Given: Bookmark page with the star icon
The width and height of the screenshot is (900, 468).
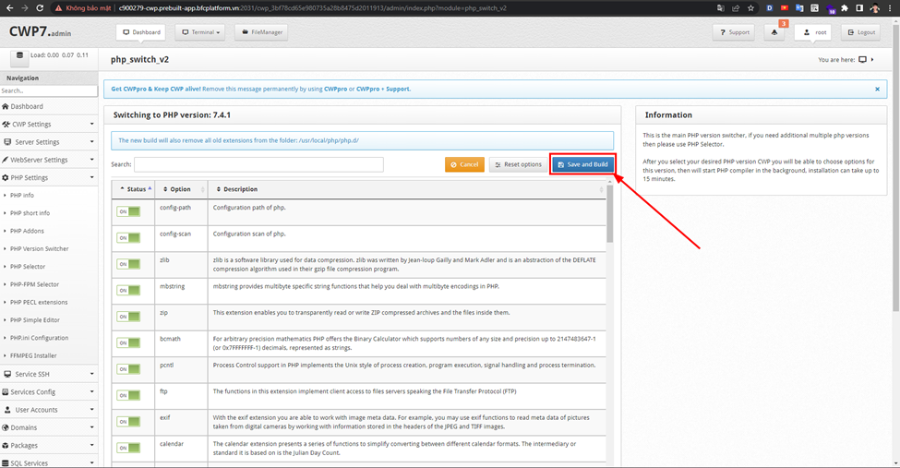Looking at the screenshot, I should tap(751, 8).
